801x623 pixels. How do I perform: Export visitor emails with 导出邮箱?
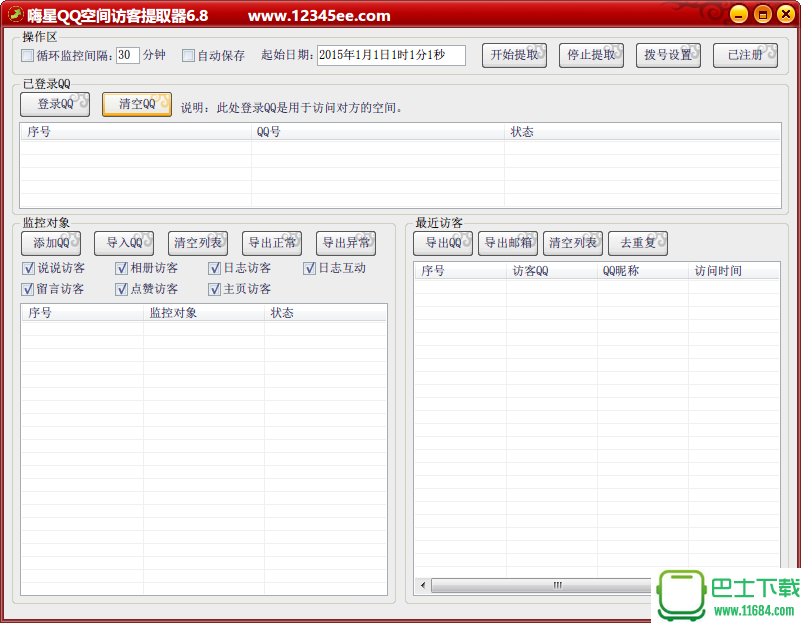click(508, 243)
